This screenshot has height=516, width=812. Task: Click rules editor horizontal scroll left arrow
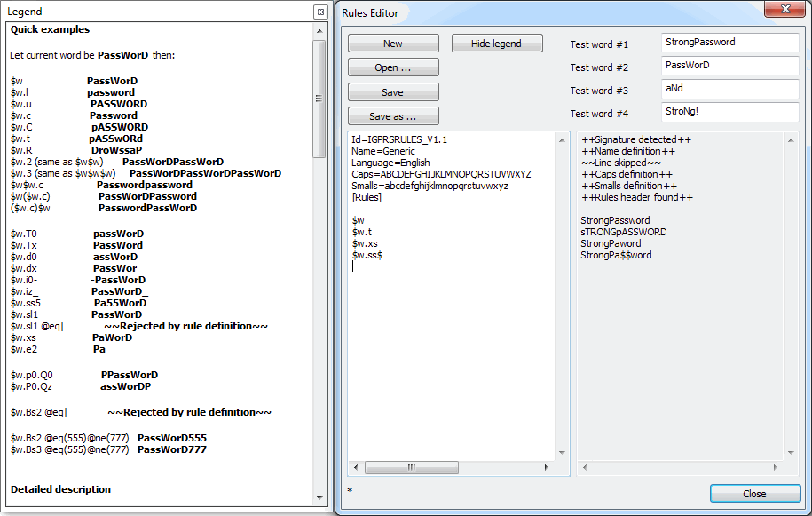356,467
